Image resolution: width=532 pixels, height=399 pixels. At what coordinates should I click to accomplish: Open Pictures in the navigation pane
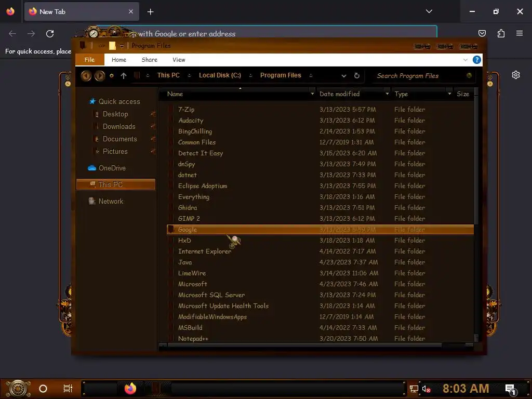pos(115,152)
